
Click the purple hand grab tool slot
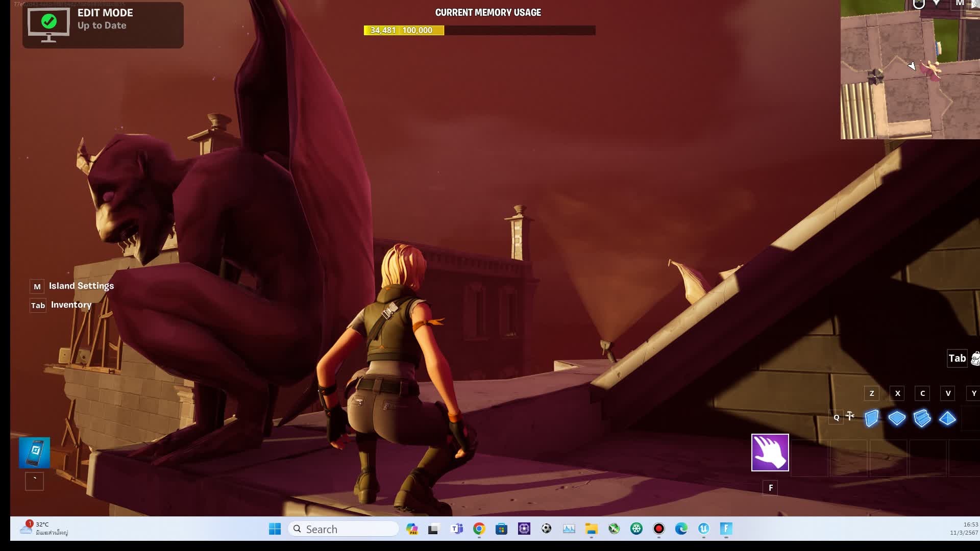tap(770, 453)
